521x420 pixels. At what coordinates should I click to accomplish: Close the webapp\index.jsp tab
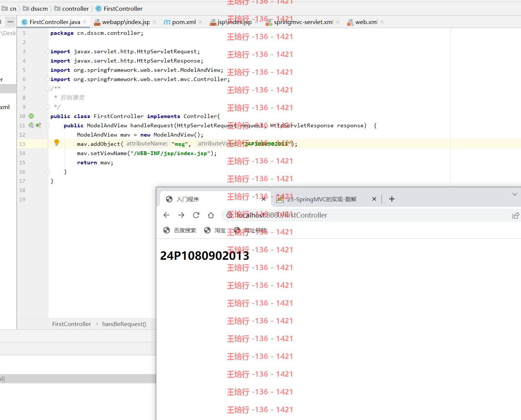pos(154,22)
